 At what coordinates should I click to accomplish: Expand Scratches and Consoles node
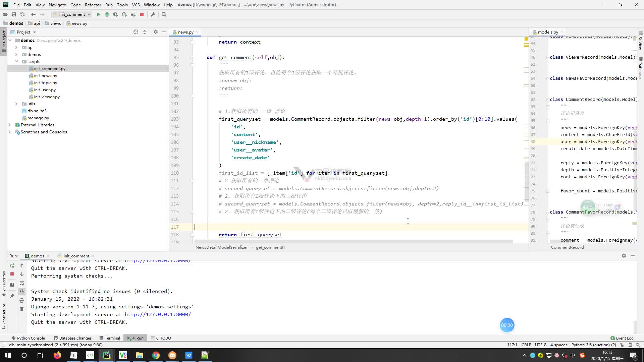point(10,132)
